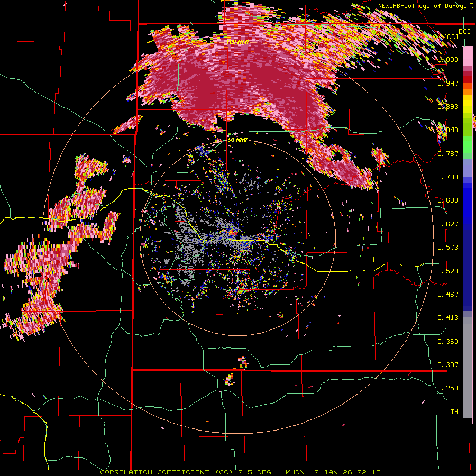
Task: Pick the light pink color bar segment
Action: pyautogui.click(x=467, y=56)
